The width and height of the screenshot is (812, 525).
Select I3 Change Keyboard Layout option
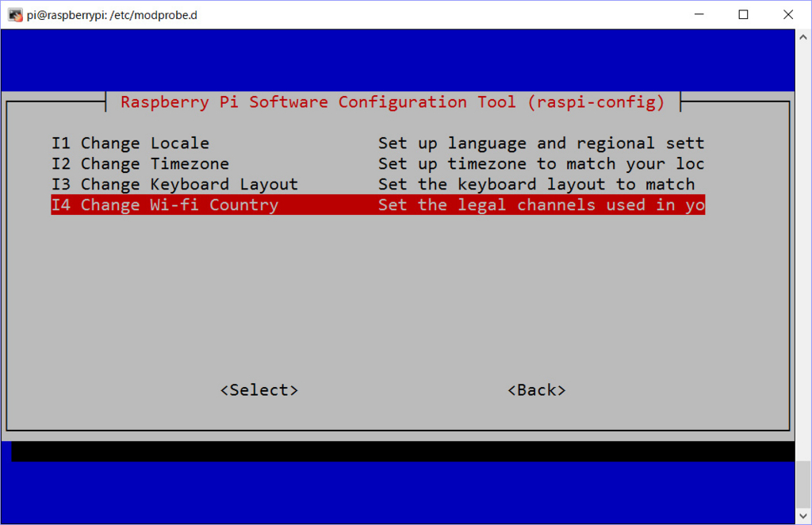pos(377,184)
